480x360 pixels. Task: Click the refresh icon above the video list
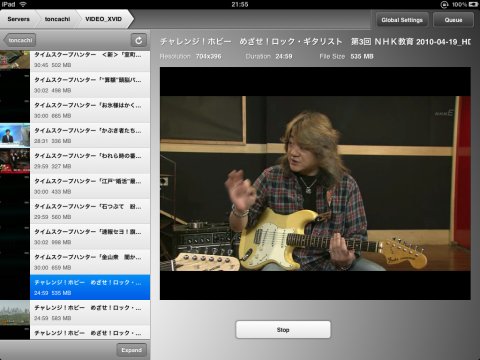pyautogui.click(x=139, y=40)
